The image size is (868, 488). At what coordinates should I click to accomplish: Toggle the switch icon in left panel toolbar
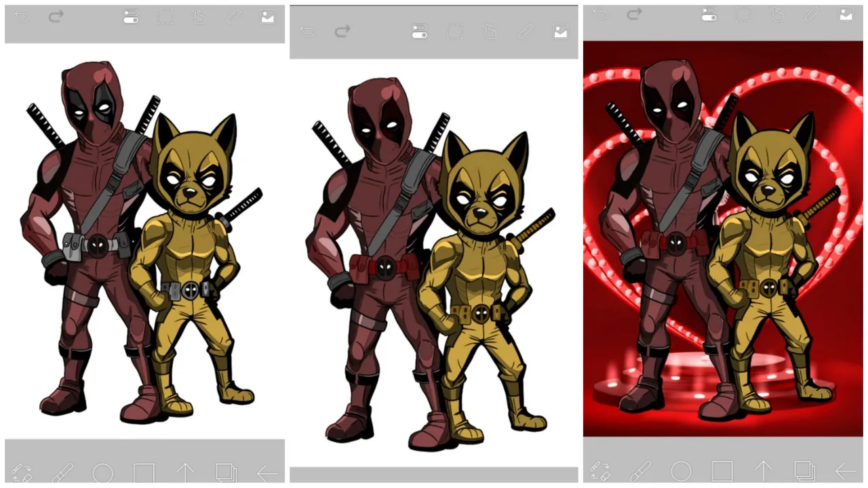(x=131, y=17)
